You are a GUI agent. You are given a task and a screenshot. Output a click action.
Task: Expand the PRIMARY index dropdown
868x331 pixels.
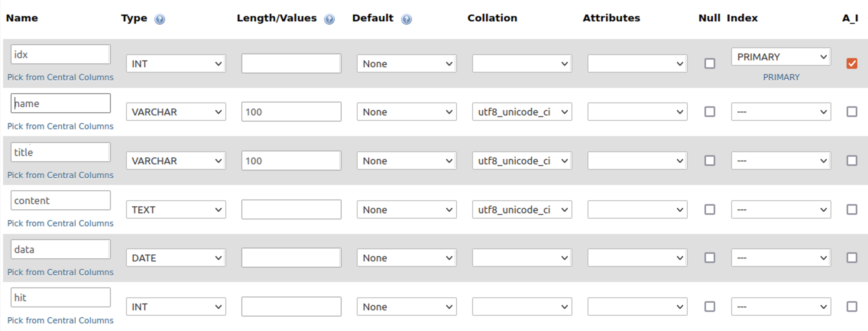click(781, 57)
